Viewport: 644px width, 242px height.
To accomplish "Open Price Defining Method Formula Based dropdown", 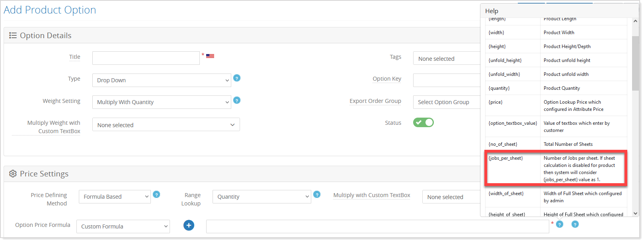I will 115,197.
